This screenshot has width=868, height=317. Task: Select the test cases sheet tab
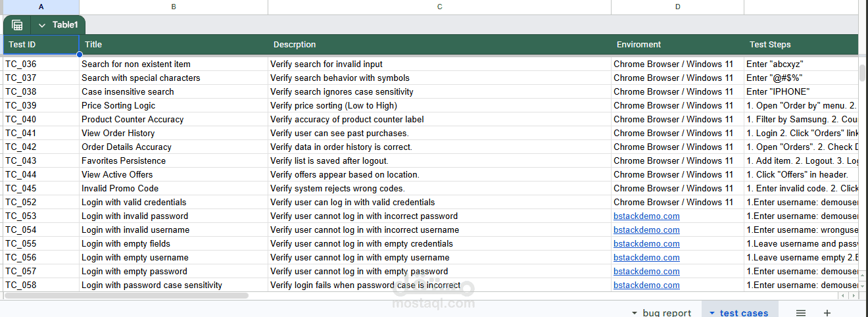click(744, 313)
